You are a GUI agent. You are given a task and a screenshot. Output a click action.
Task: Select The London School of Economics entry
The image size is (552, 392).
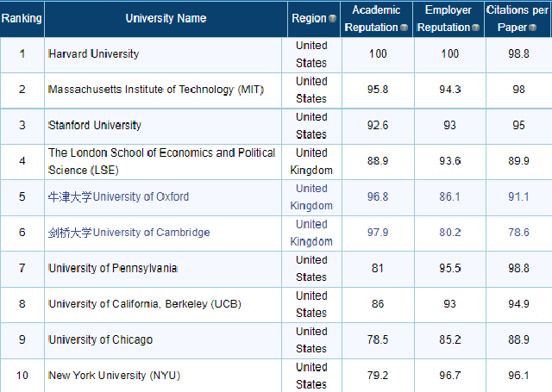161,160
